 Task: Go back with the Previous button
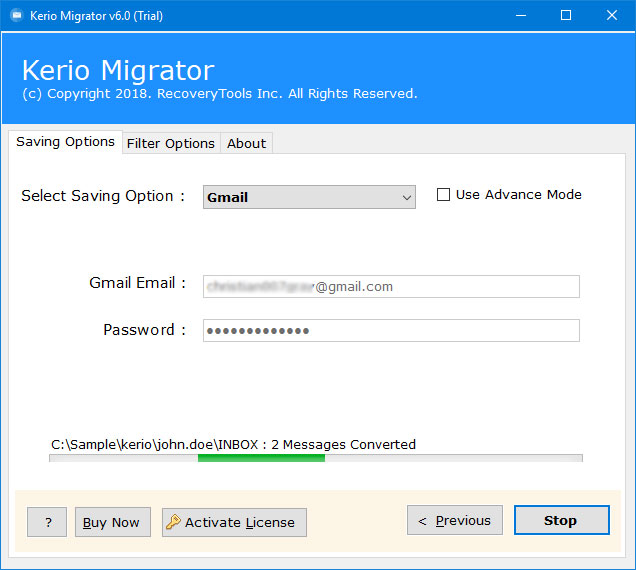point(455,520)
